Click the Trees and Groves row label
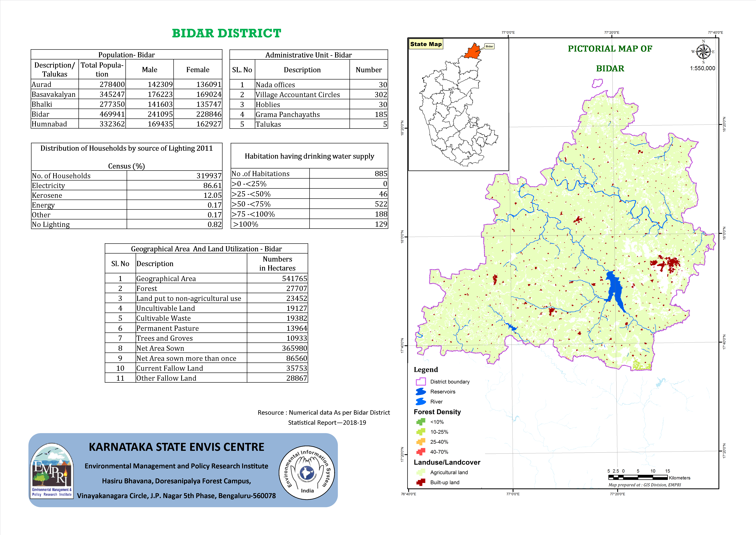 pyautogui.click(x=165, y=338)
